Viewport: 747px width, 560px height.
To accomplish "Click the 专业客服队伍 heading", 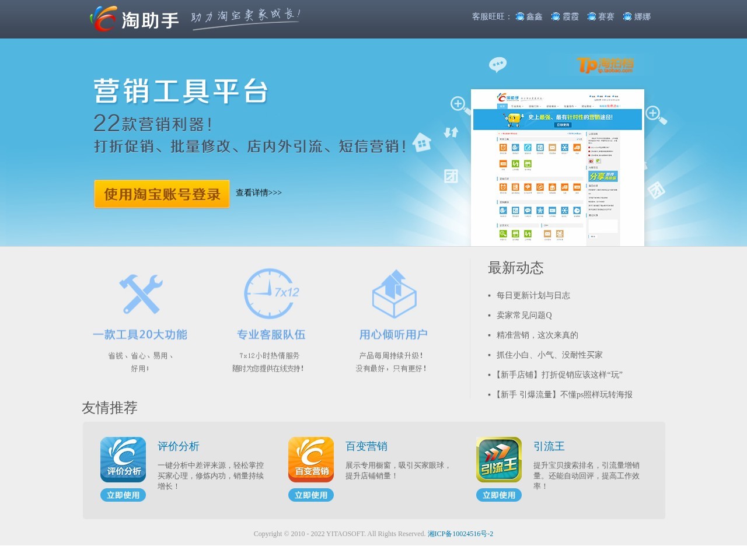I will pos(271,335).
